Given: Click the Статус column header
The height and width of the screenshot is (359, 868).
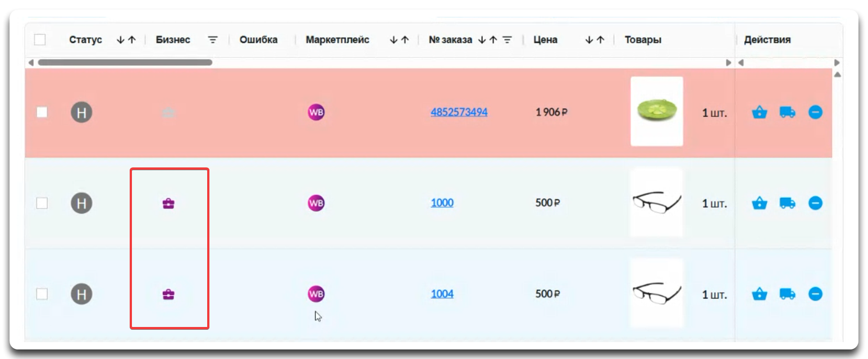Looking at the screenshot, I should [x=85, y=40].
